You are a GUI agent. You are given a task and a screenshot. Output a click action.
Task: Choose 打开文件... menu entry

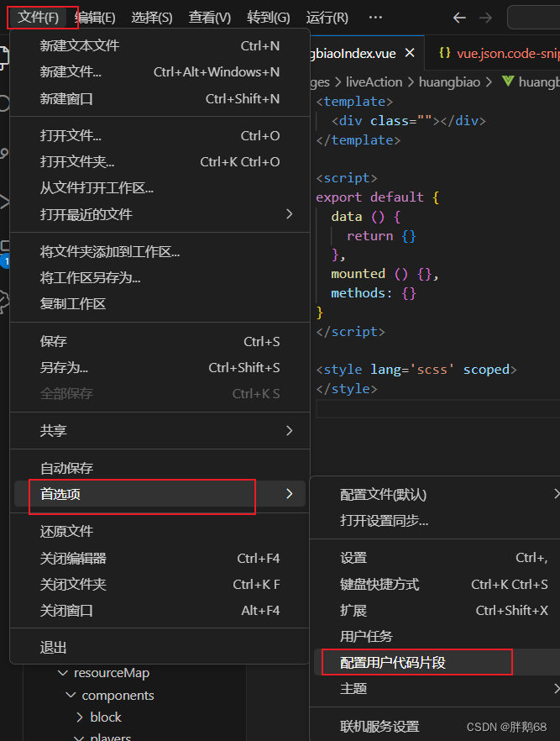pyautogui.click(x=160, y=136)
